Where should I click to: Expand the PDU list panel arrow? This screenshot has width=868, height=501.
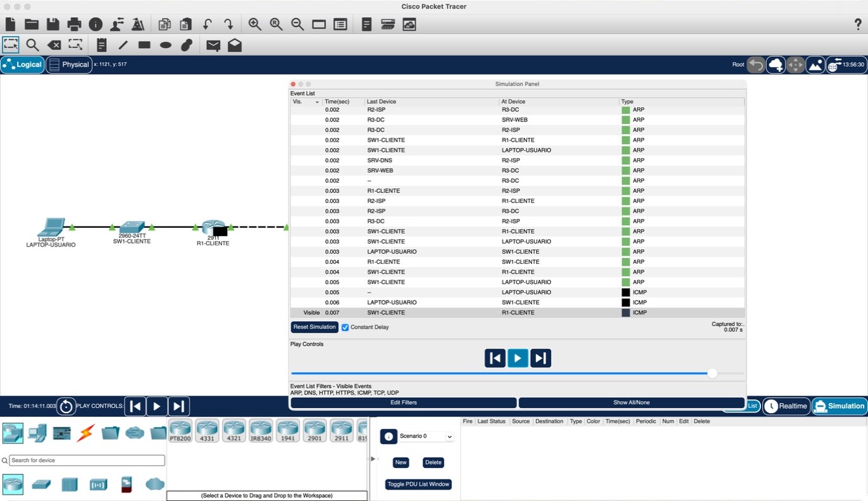click(373, 459)
